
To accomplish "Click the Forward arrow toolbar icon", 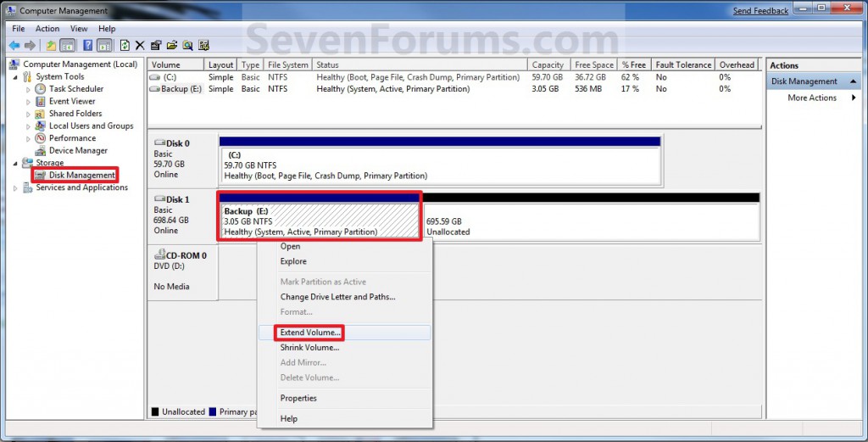I will (x=30, y=46).
